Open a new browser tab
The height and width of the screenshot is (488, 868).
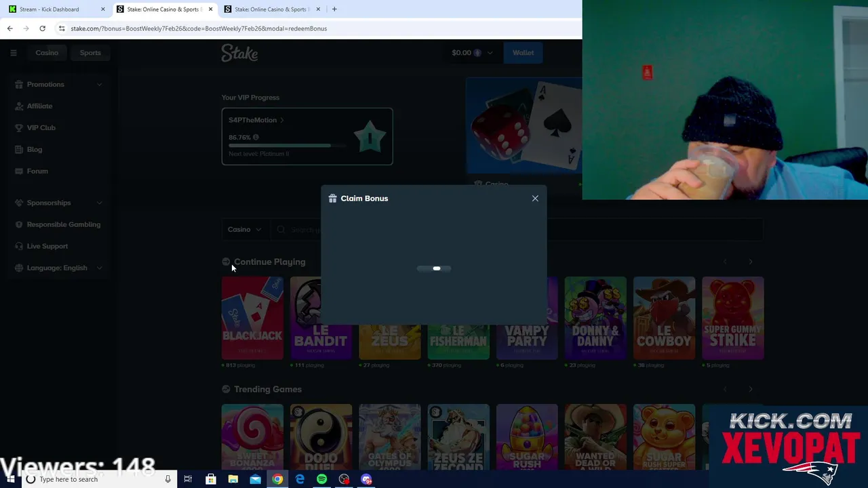(x=334, y=9)
